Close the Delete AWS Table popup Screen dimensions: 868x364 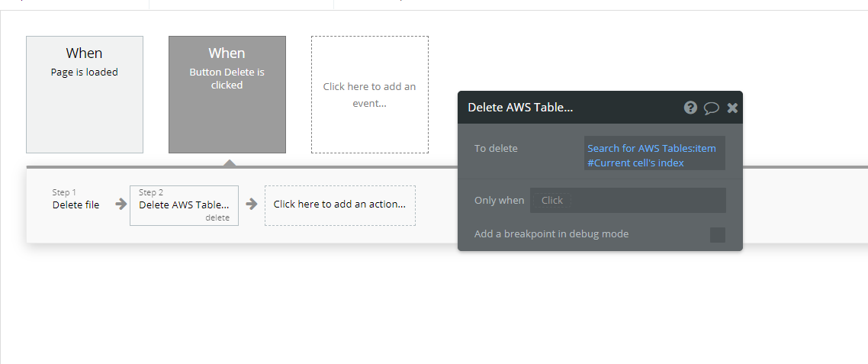[732, 108]
